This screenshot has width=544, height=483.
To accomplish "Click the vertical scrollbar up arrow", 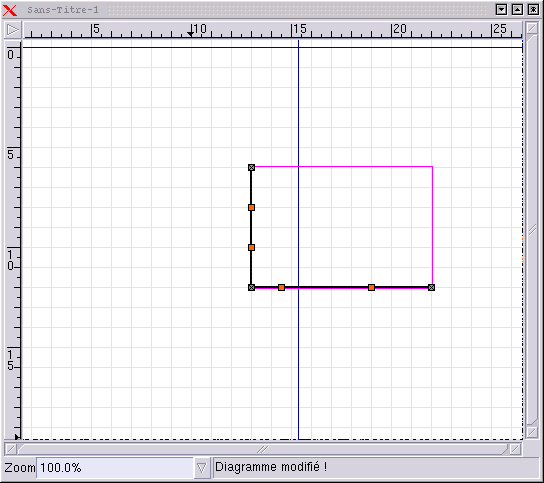I will (x=532, y=28).
